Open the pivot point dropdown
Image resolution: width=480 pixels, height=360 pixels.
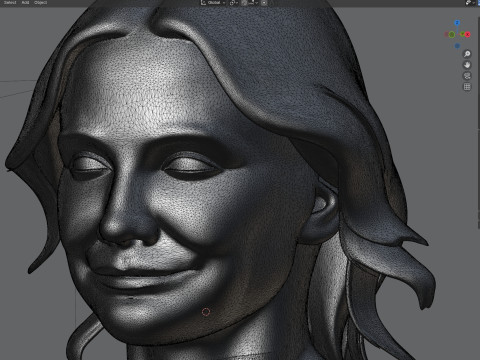pyautogui.click(x=234, y=2)
